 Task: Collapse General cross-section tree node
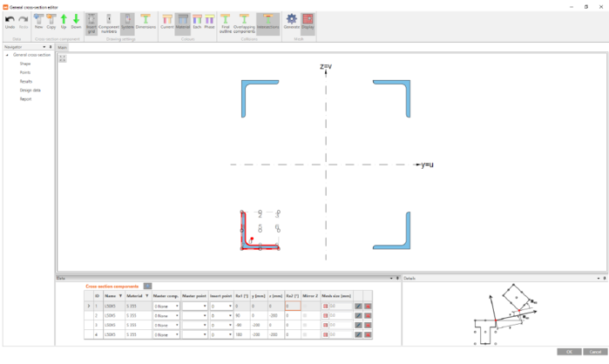7,55
